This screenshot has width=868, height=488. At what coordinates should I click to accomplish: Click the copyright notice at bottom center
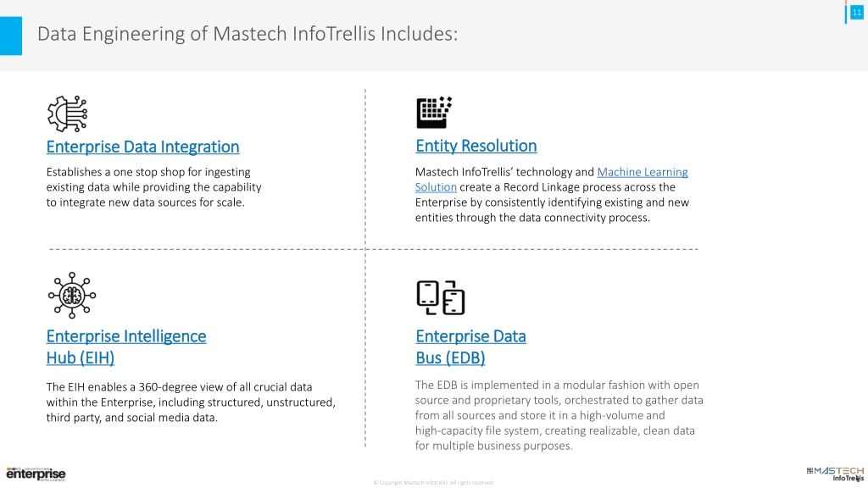point(433,482)
